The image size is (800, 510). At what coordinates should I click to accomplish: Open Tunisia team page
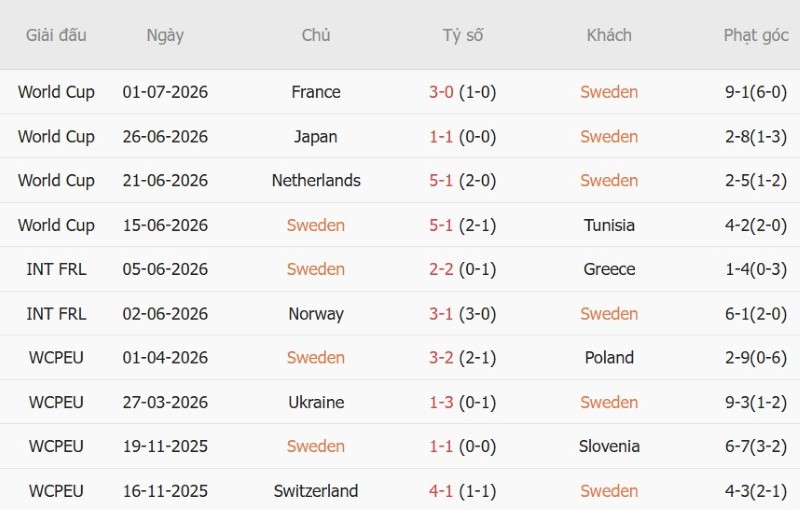click(609, 225)
